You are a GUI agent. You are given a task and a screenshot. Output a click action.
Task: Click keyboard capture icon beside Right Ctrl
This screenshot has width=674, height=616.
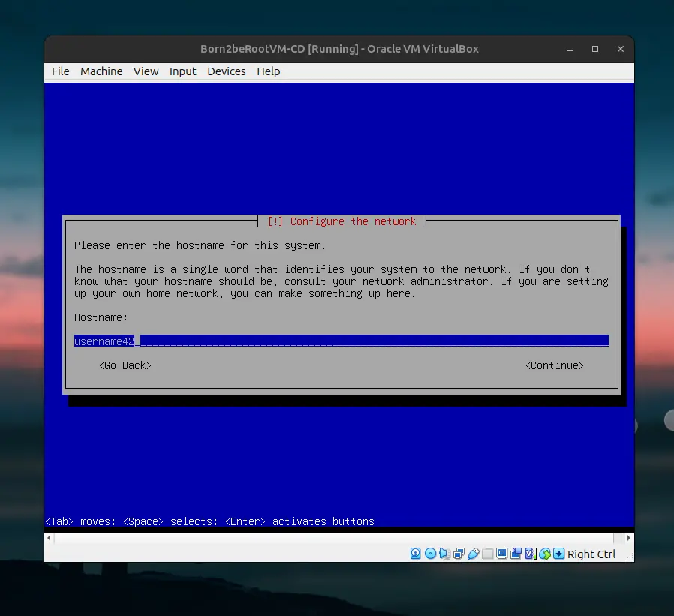(x=558, y=554)
